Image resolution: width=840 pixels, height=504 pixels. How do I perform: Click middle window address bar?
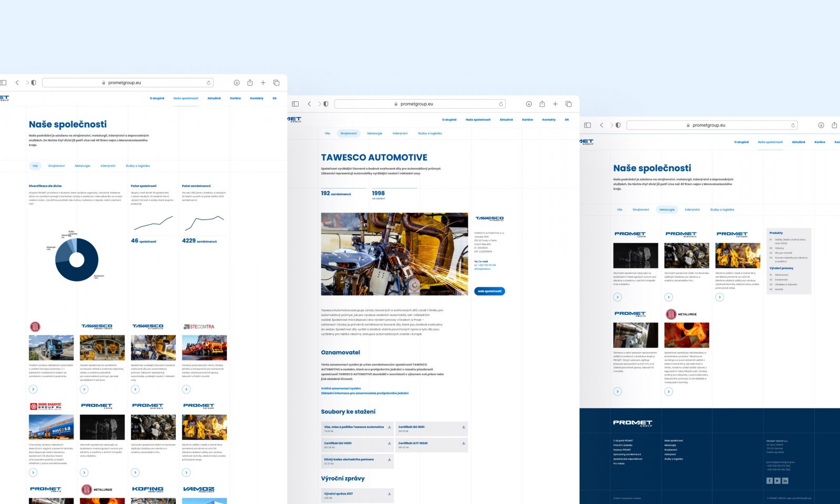pos(420,104)
